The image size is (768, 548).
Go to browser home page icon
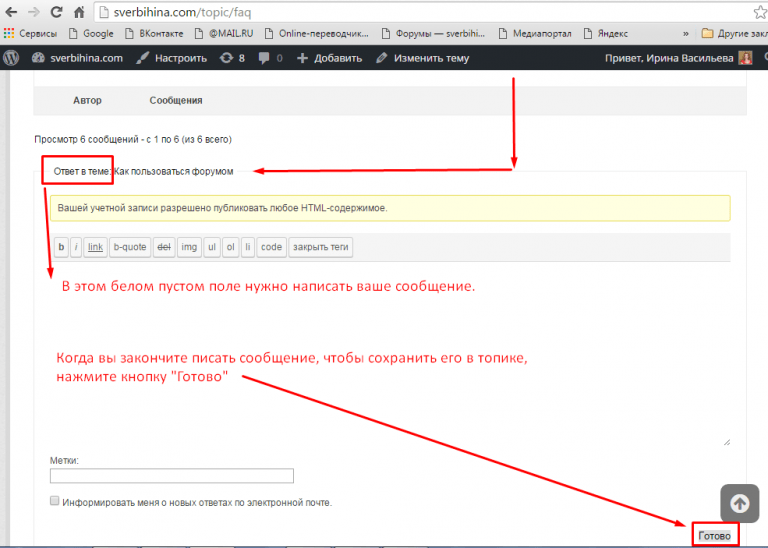(x=80, y=13)
